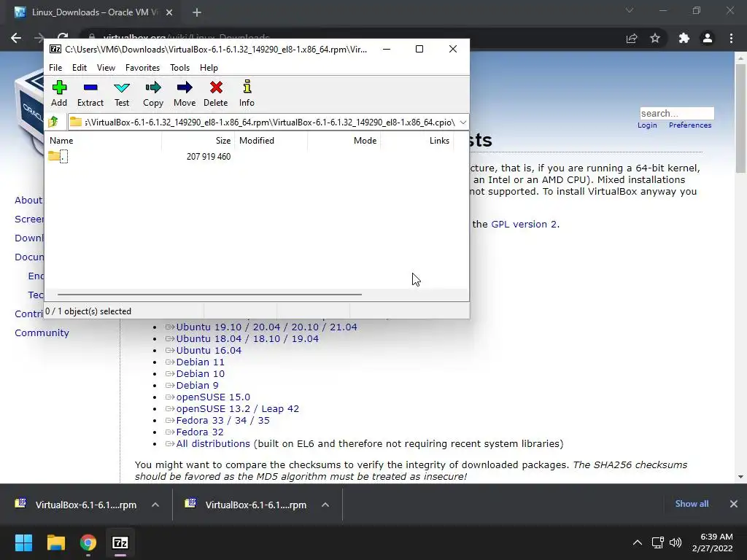Click the Preferences link
Image resolution: width=747 pixels, height=560 pixels.
[690, 125]
